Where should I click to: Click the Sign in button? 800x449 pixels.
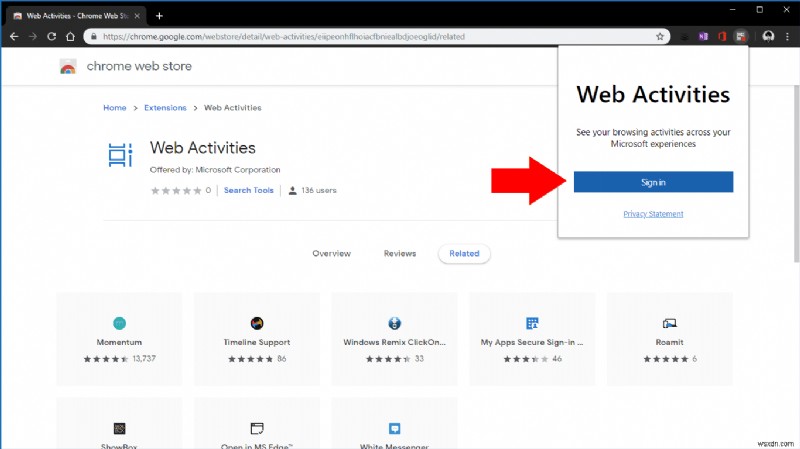(653, 182)
